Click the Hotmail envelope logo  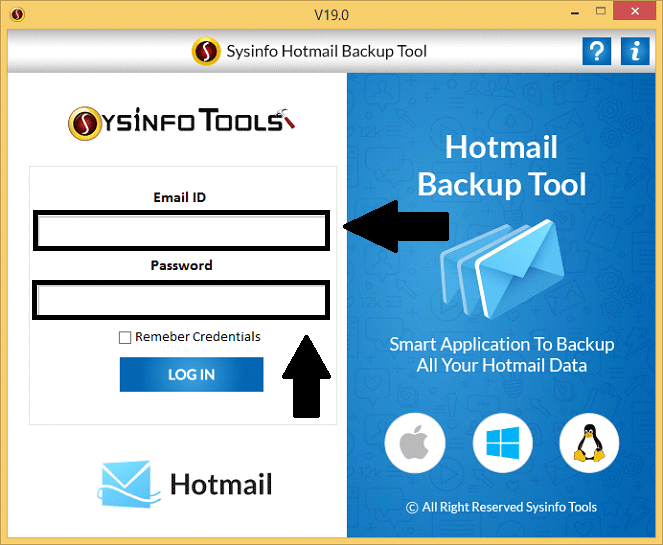click(128, 485)
